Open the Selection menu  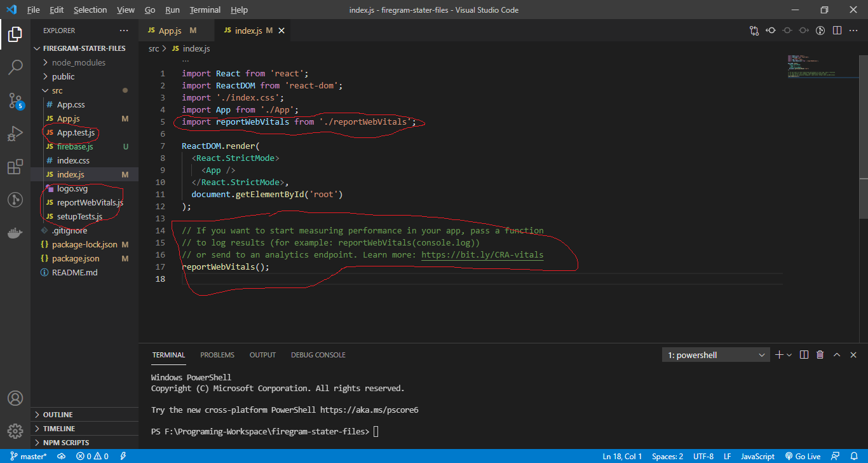90,10
